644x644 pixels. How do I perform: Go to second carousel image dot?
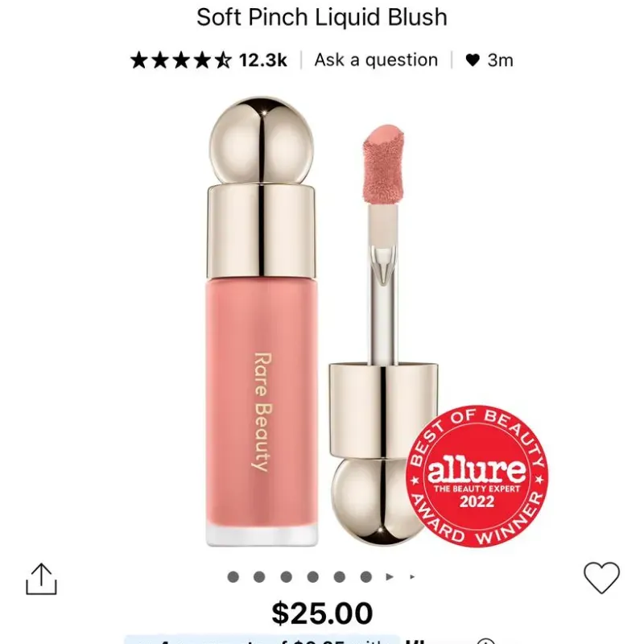pos(259,576)
